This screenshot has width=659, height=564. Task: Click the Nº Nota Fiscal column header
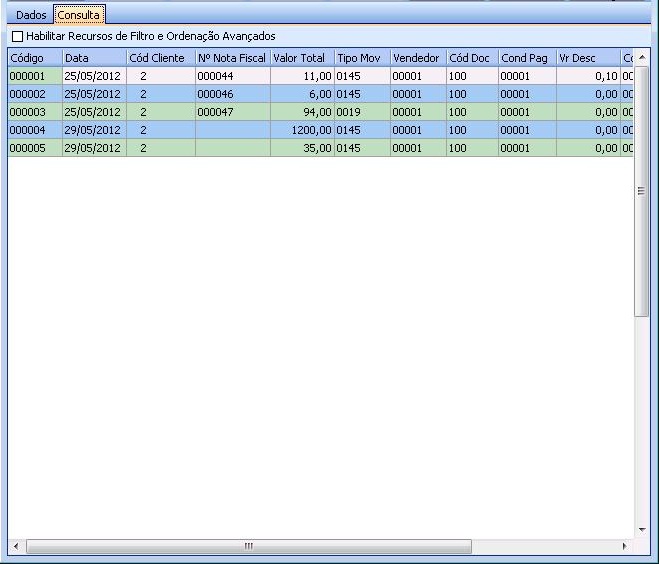pos(231,58)
